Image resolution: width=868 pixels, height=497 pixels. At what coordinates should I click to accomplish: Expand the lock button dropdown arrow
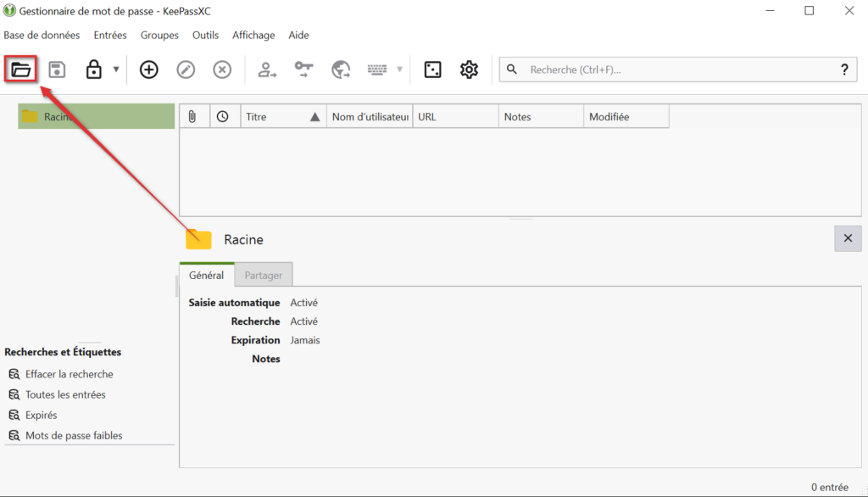click(116, 70)
